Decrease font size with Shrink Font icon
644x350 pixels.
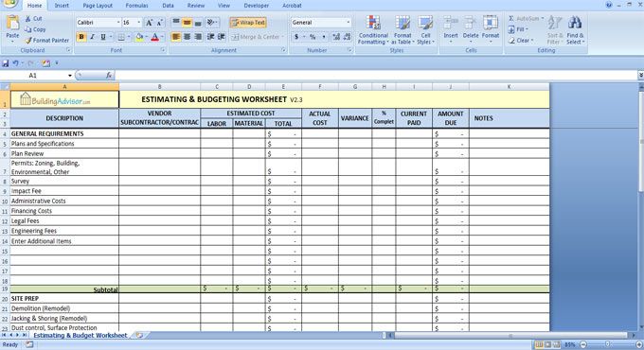pos(159,23)
